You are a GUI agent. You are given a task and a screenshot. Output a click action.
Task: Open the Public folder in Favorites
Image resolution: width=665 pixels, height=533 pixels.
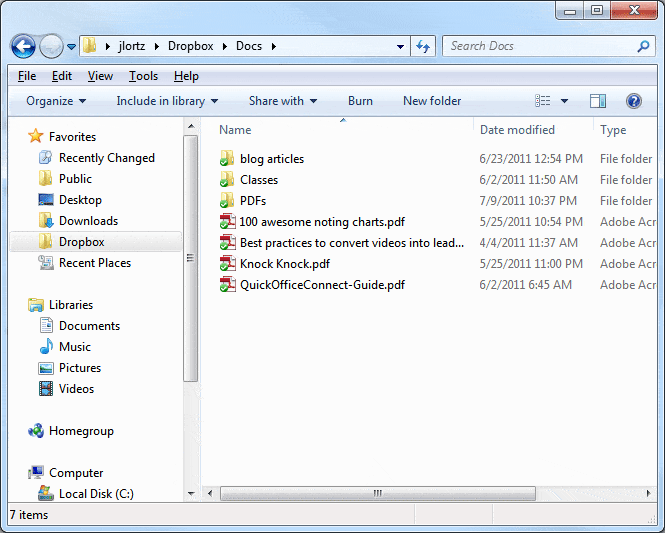click(x=65, y=179)
